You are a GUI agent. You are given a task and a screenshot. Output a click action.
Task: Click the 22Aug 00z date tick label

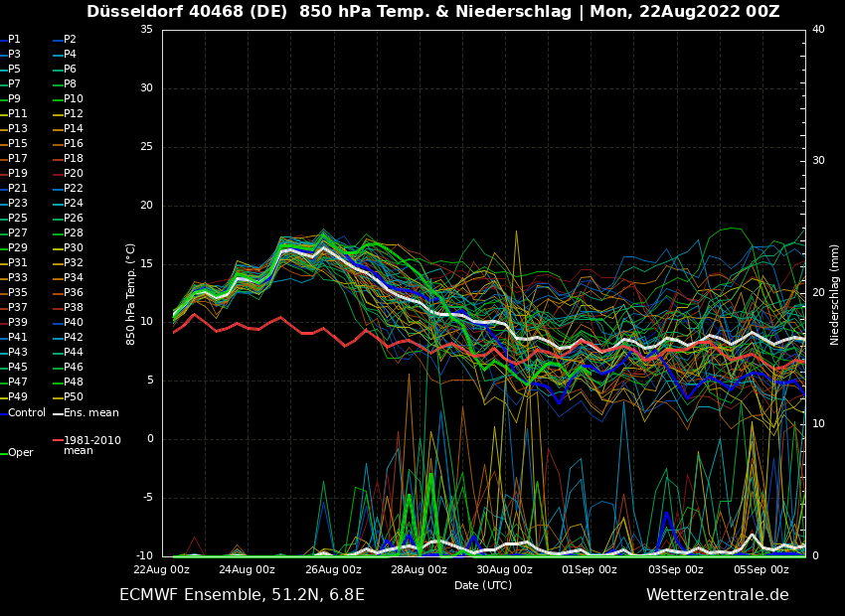(162, 570)
